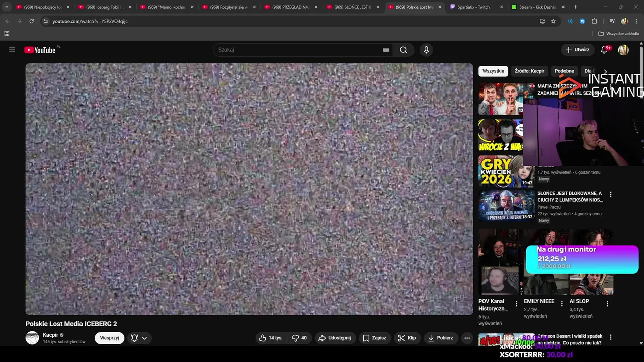This screenshot has width=644, height=362.
Task: Open the Chrome three-dot menu
Action: (637, 21)
